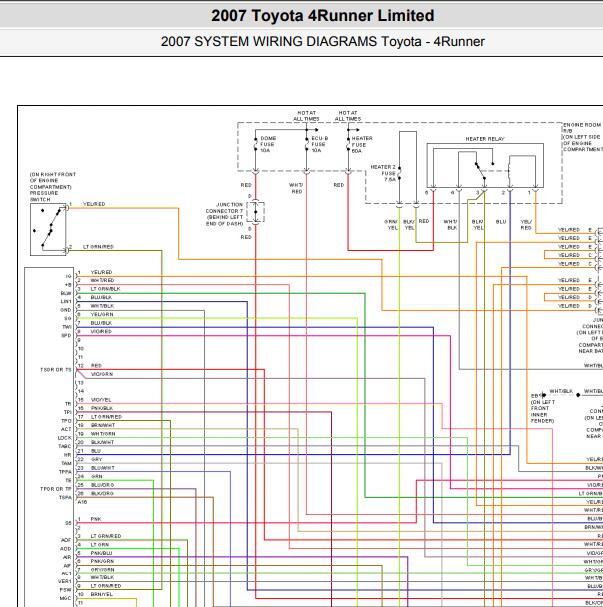Click the 'PNK/GRN' wire label
Image resolution: width=603 pixels, height=607 pixels.
102,561
